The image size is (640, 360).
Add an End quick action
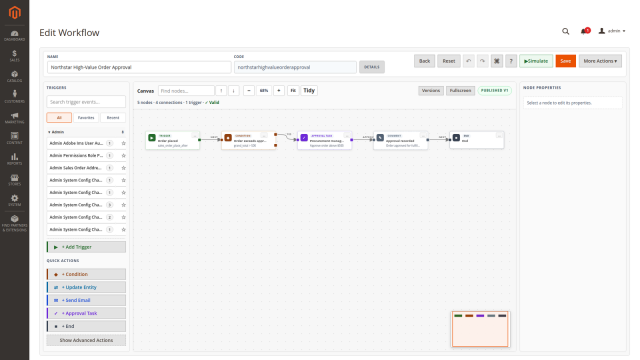click(86, 326)
